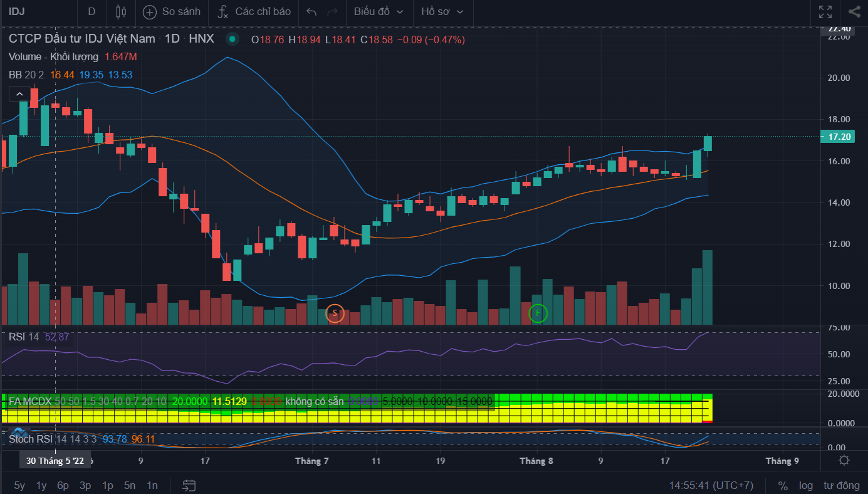The width and height of the screenshot is (868, 494).
Task: Open chart settings gear icon
Action: pos(844,461)
